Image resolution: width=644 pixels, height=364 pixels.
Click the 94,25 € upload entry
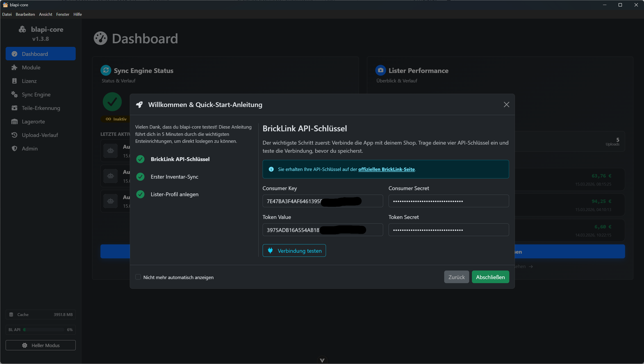pyautogui.click(x=570, y=205)
